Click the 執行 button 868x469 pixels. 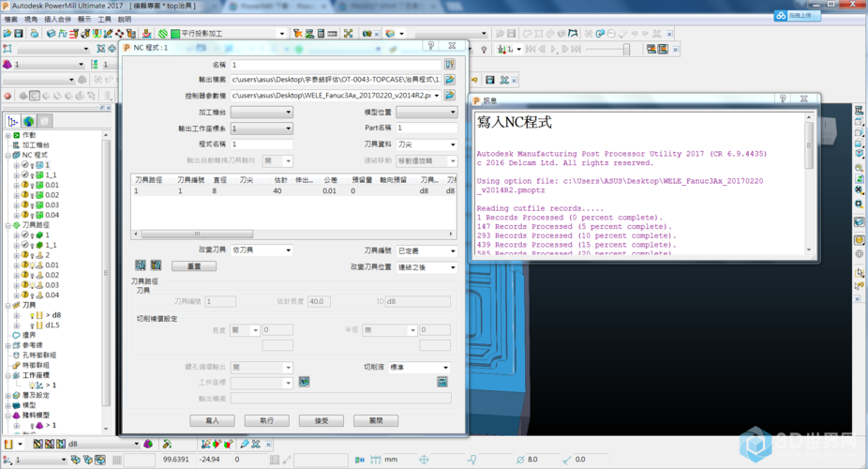coord(267,421)
